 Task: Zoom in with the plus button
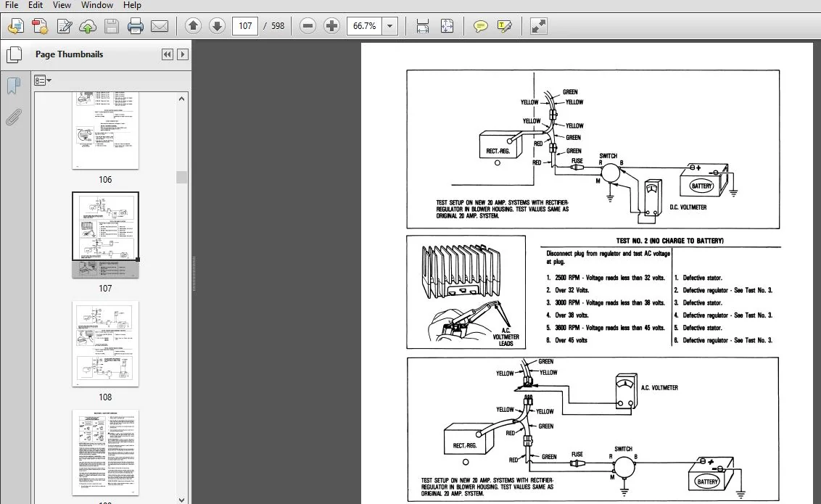[331, 25]
